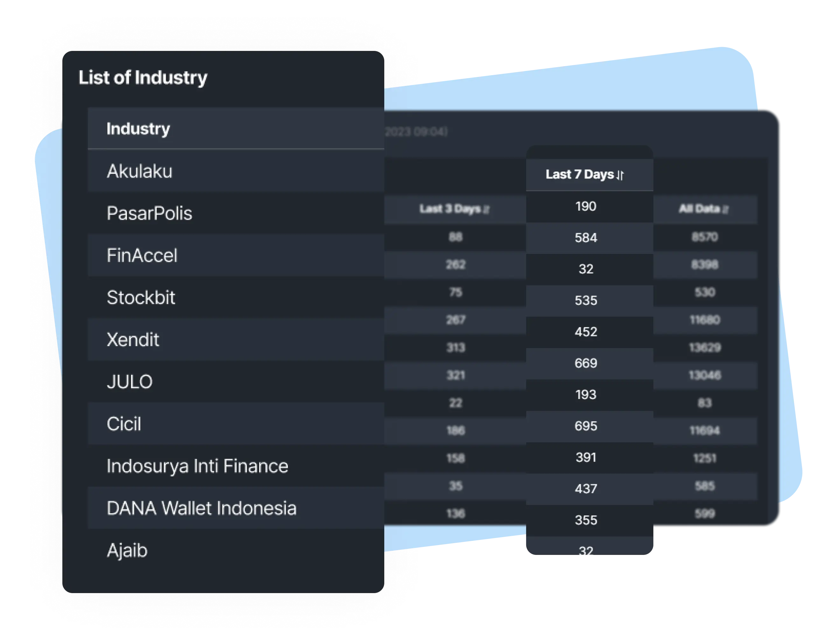Click Last 3 Days value 267
The height and width of the screenshot is (644, 836).
pyautogui.click(x=456, y=320)
